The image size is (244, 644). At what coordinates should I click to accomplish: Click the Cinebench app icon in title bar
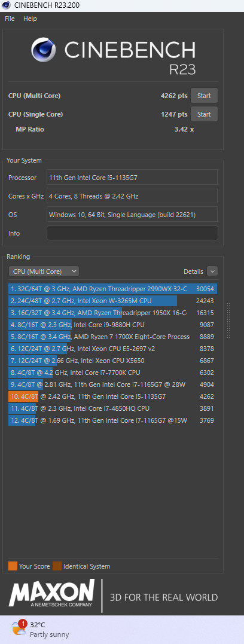click(6, 5)
